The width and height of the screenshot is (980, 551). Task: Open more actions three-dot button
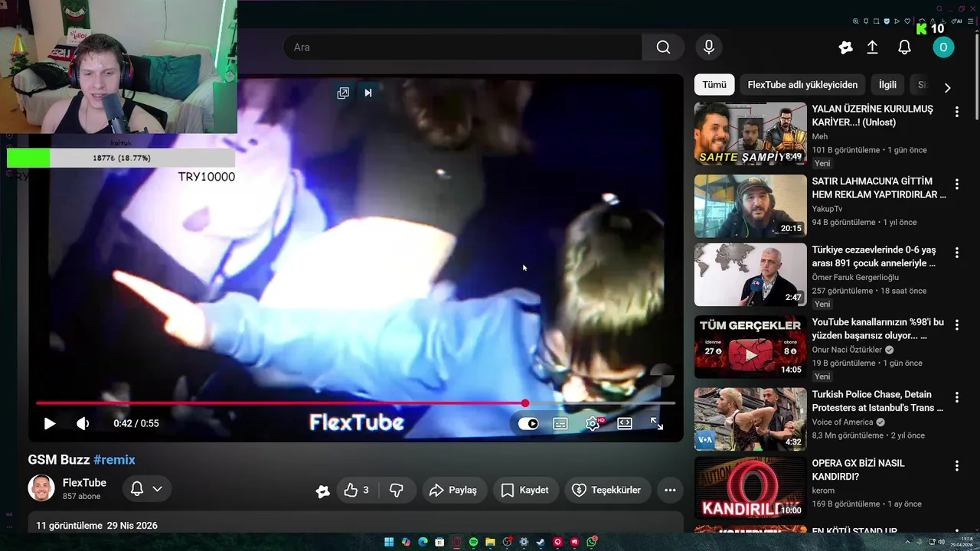[670, 490]
